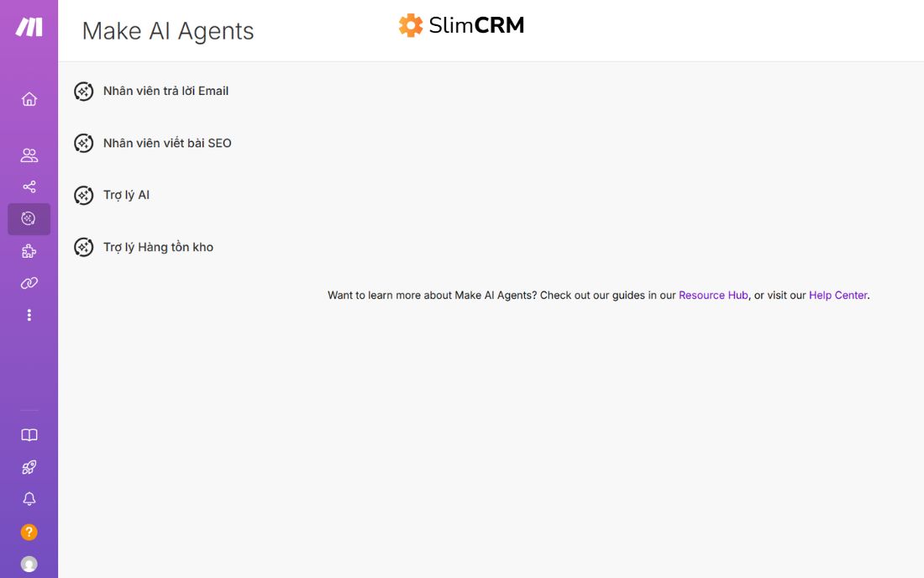Open the user profile avatar
This screenshot has height=578, width=924.
(x=29, y=564)
